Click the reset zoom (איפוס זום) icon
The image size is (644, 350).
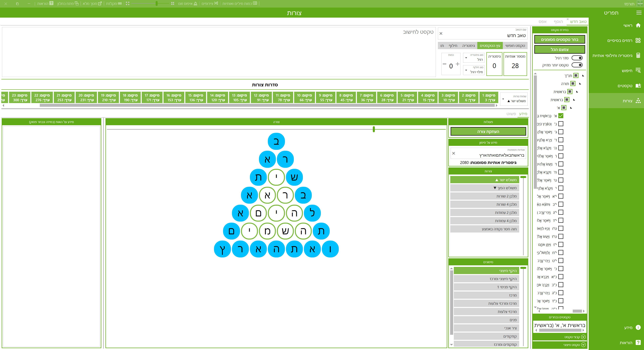[x=195, y=4]
